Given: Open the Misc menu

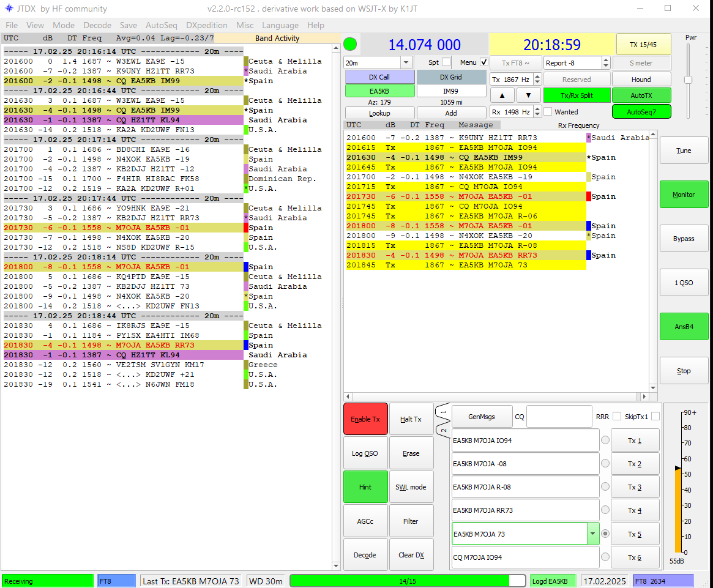Looking at the screenshot, I should coord(245,25).
